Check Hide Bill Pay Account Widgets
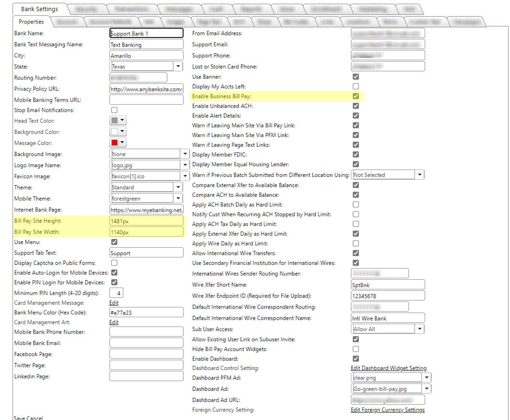 356,349
